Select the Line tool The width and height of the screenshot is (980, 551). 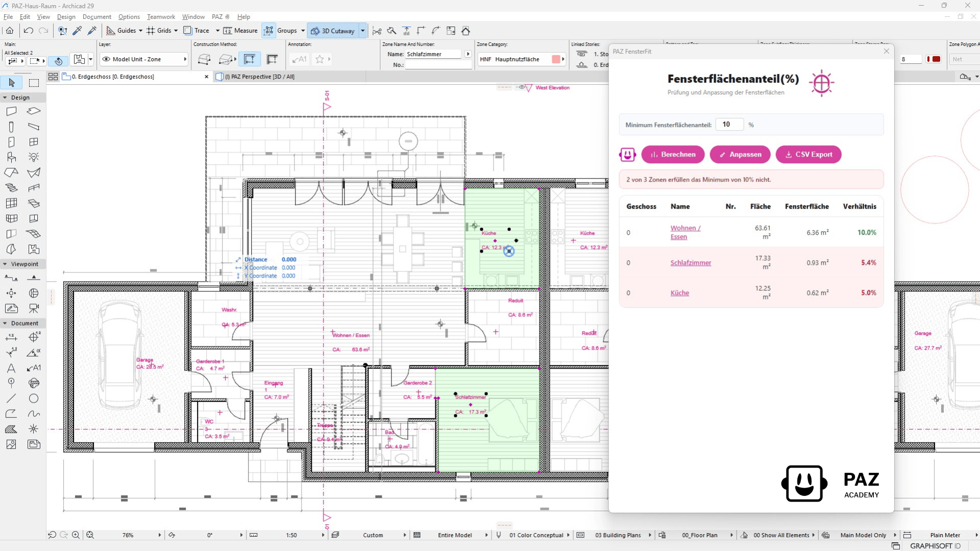tap(11, 398)
